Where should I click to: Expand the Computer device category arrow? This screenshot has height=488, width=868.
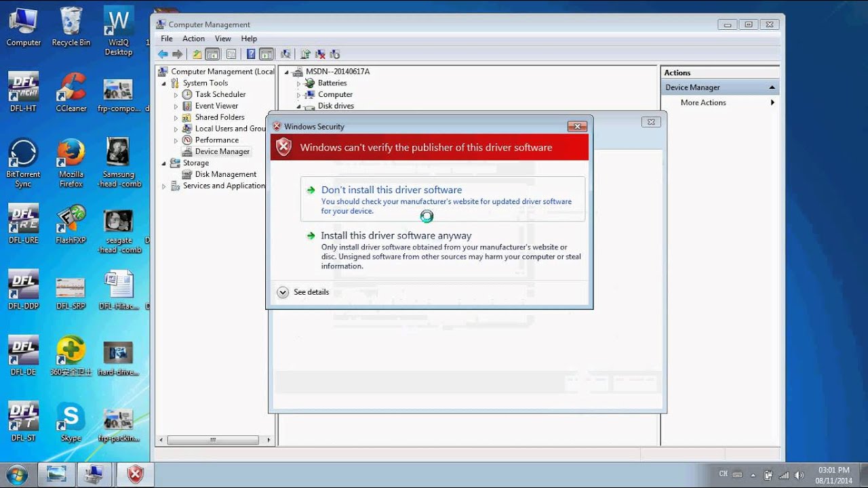pos(298,95)
